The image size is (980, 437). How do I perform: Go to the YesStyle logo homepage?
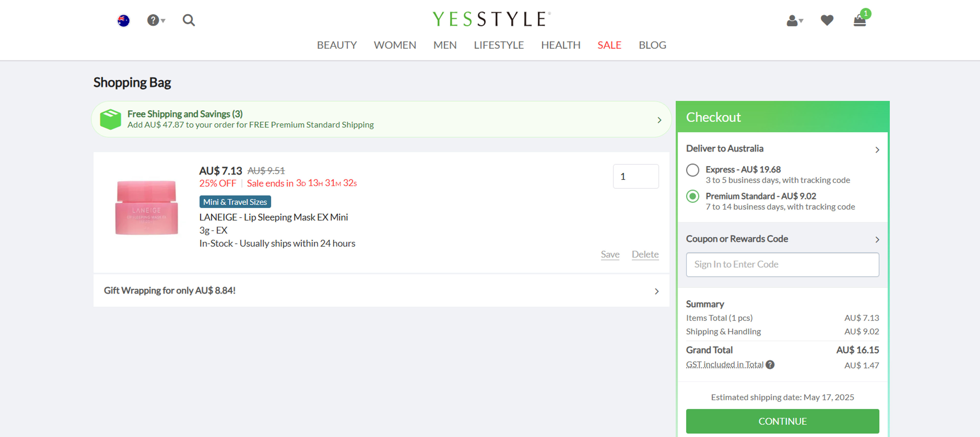click(491, 19)
